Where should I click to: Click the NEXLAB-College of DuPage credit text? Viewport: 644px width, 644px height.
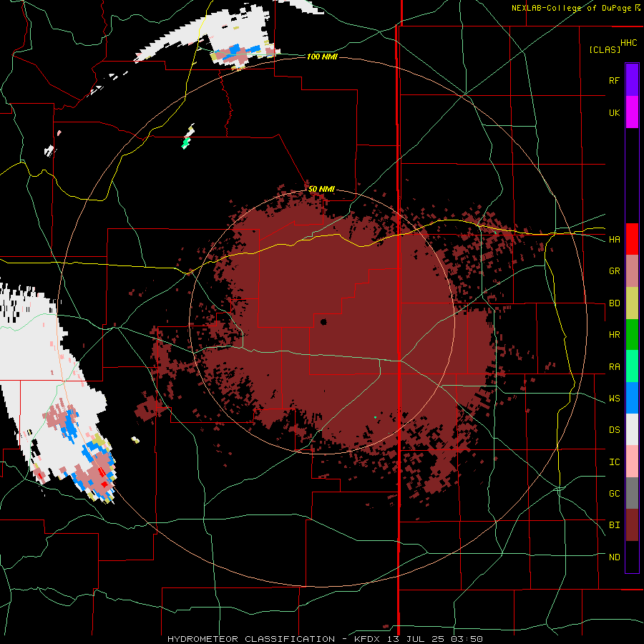point(571,8)
